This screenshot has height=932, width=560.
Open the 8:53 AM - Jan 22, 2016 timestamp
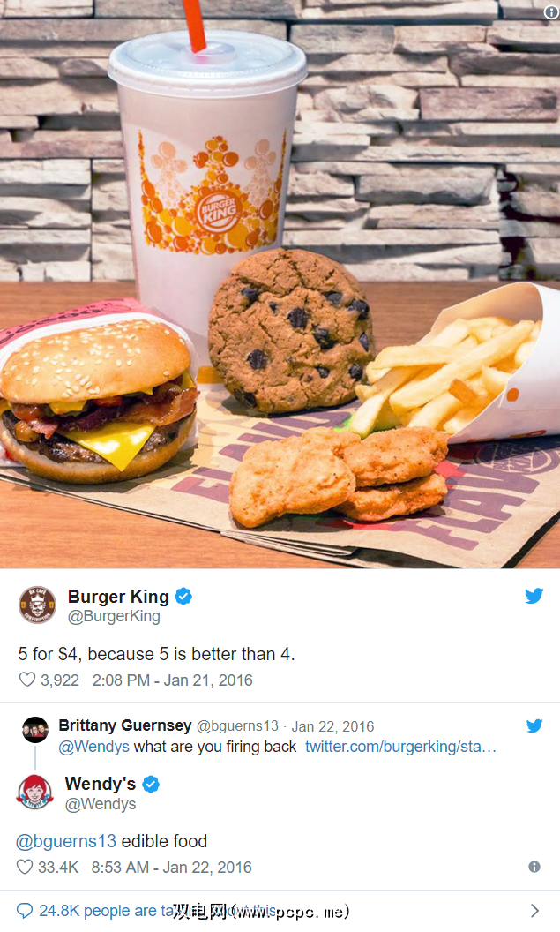(172, 868)
